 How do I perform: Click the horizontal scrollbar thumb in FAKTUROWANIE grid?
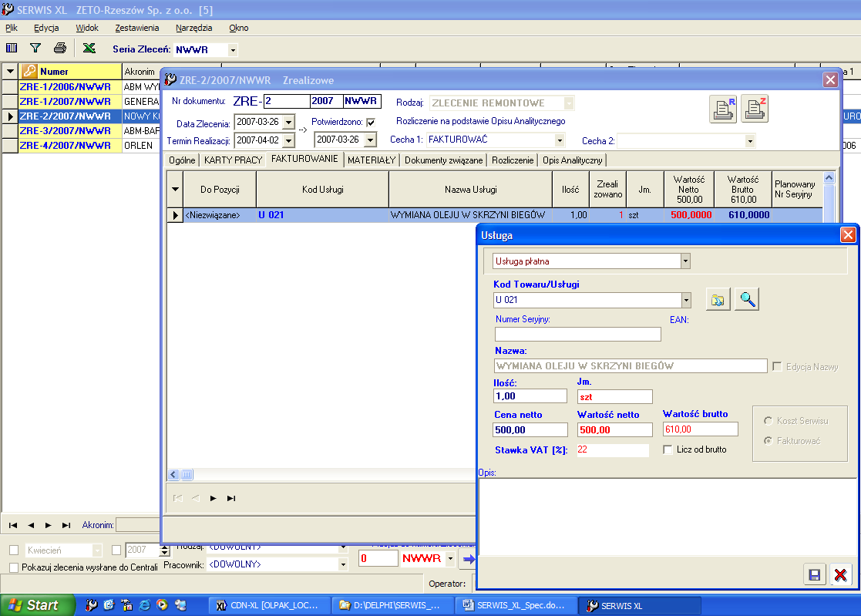click(x=187, y=474)
